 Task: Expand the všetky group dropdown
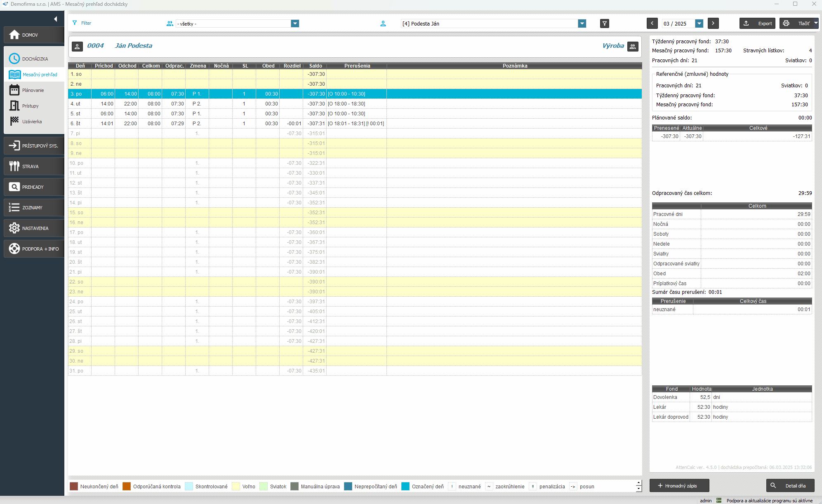[x=295, y=23]
